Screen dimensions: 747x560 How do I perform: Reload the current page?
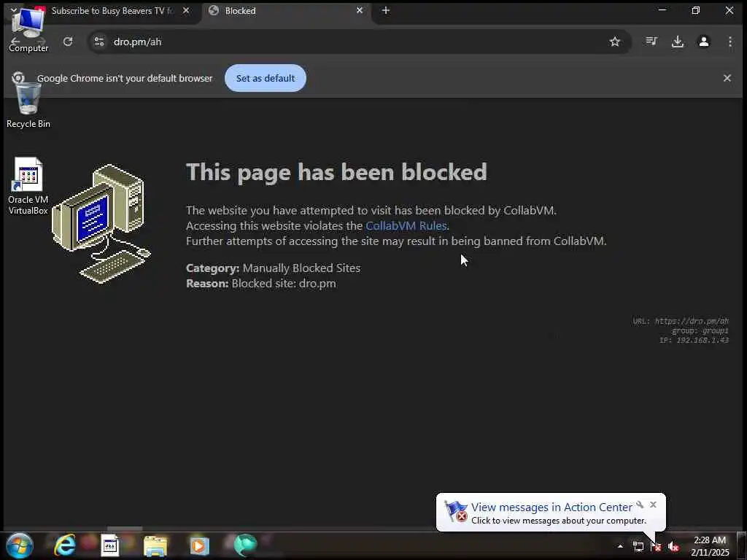coord(68,42)
